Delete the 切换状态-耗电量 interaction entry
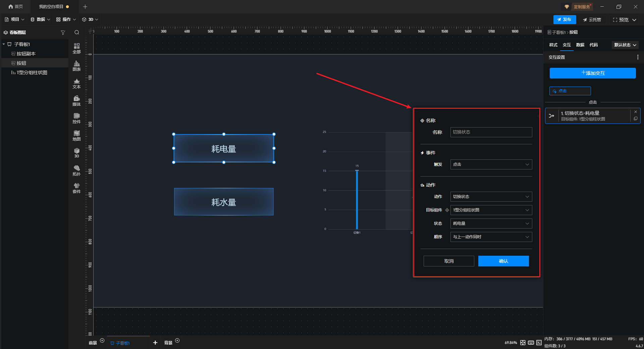This screenshot has height=349, width=644. [x=635, y=112]
